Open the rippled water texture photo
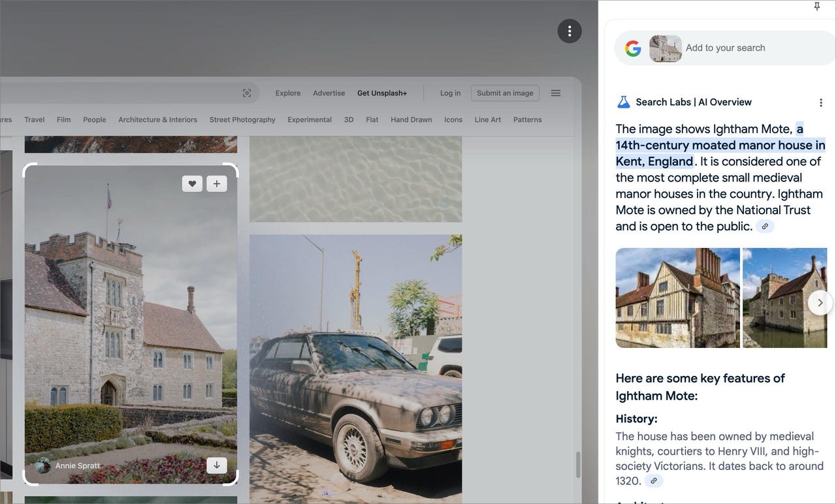The image size is (836, 504). point(356,180)
